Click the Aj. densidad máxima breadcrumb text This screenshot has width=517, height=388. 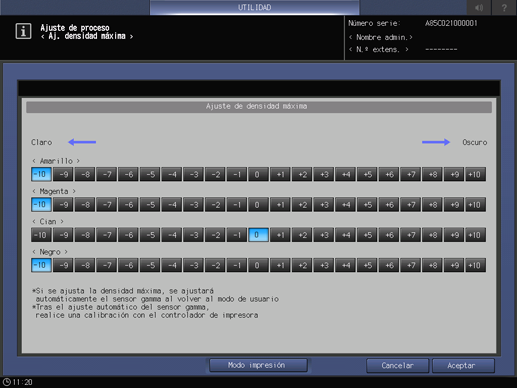pyautogui.click(x=87, y=36)
